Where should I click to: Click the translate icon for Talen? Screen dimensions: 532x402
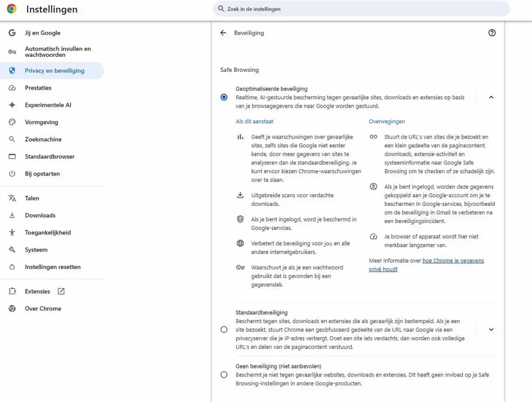pyautogui.click(x=12, y=198)
